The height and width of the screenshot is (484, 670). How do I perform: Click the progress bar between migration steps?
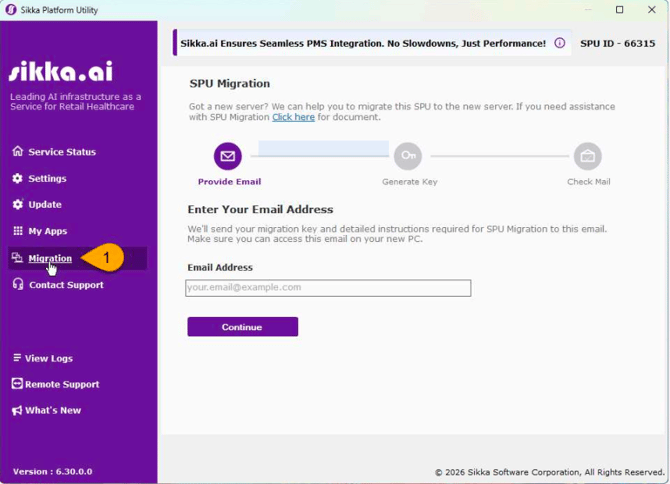tap(323, 149)
